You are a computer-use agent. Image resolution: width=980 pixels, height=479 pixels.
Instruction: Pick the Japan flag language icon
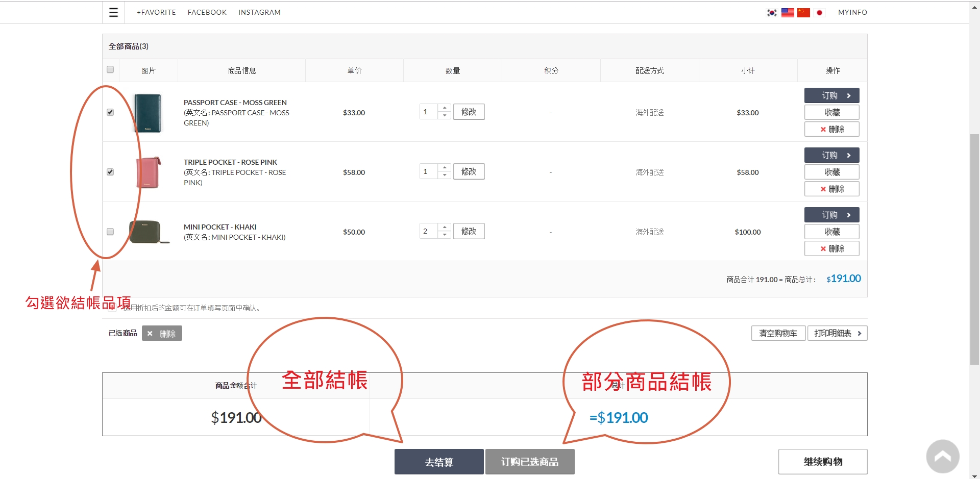point(819,12)
